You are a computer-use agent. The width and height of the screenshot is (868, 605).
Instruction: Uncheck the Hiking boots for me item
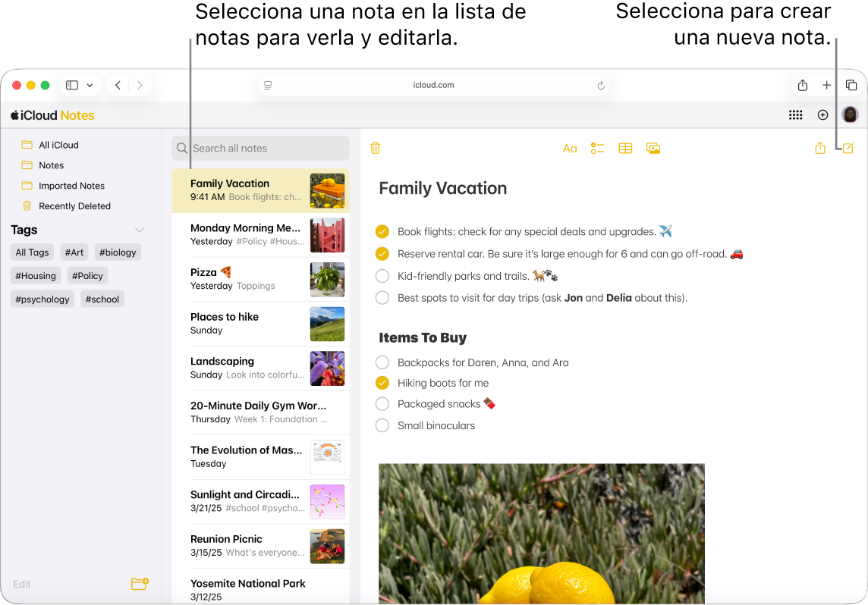[x=382, y=383]
